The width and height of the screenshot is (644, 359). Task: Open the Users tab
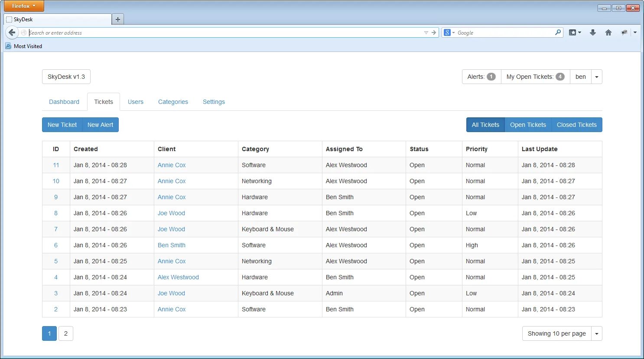[136, 102]
